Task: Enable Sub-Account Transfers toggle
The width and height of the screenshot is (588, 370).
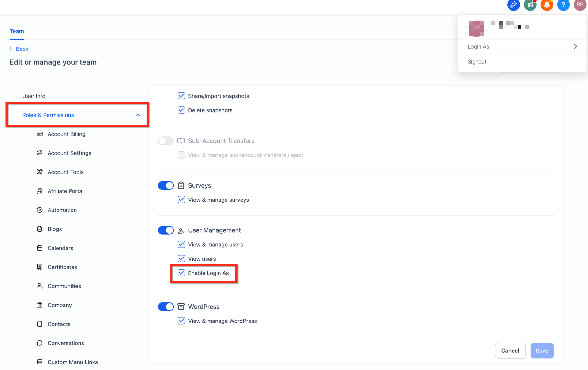Action: [x=166, y=141]
